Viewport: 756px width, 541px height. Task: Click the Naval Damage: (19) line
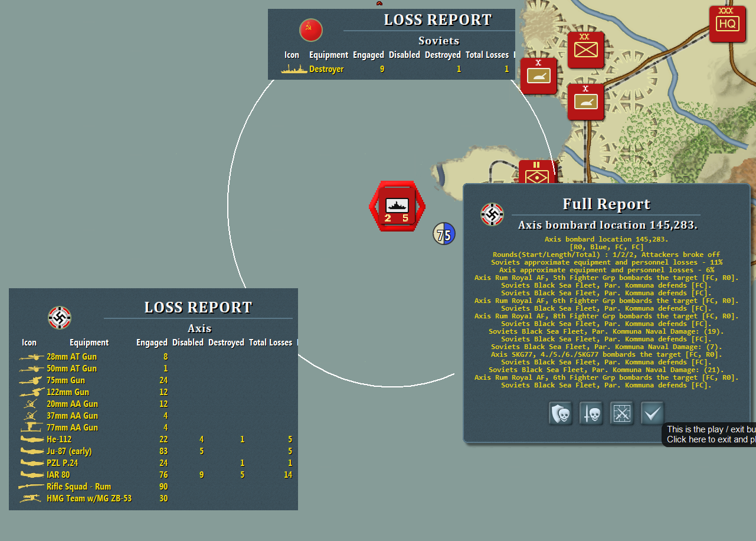pyautogui.click(x=607, y=331)
